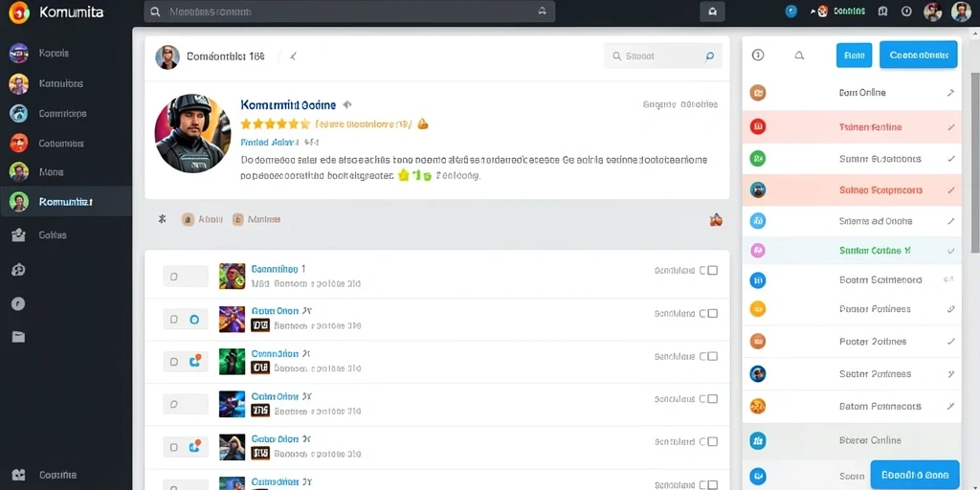Select the highlighted Komumita item in the sidebar
980x490 pixels.
pos(66,202)
